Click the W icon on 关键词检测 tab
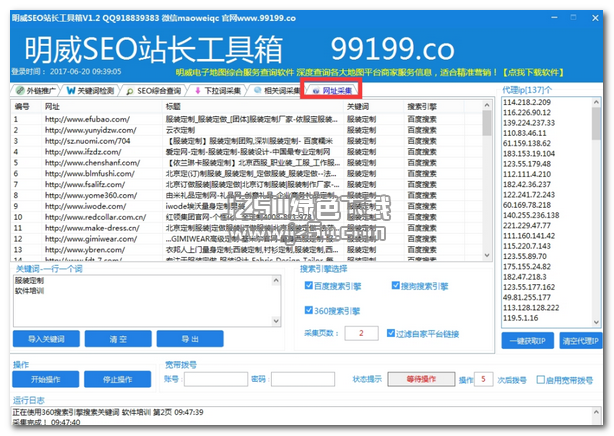614x436 pixels. [71, 91]
